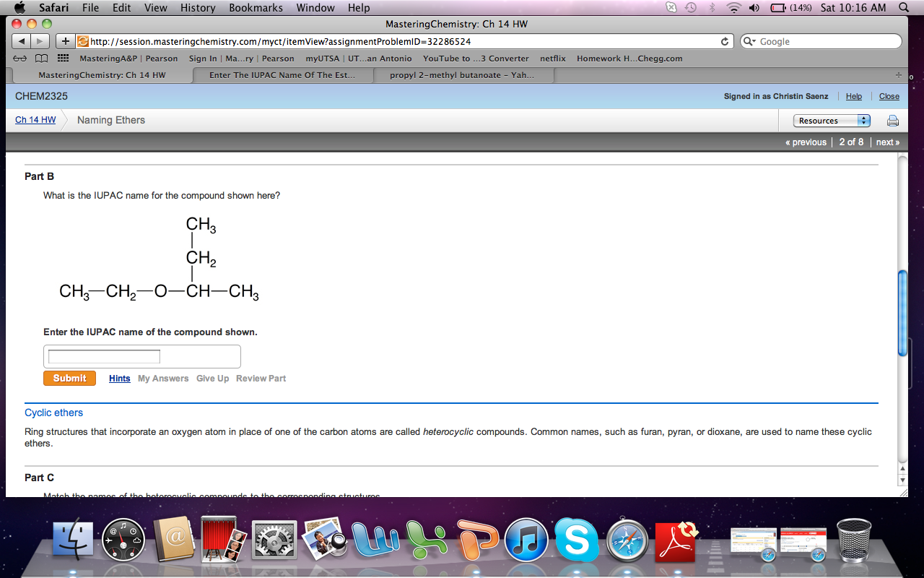Viewport: 924px width, 578px height.
Task: Reload the page with the refresh icon
Action: tap(725, 42)
